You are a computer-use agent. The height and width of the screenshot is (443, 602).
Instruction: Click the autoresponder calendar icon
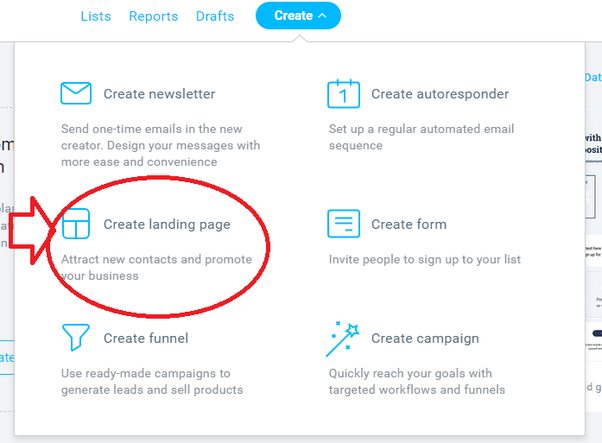(343, 94)
